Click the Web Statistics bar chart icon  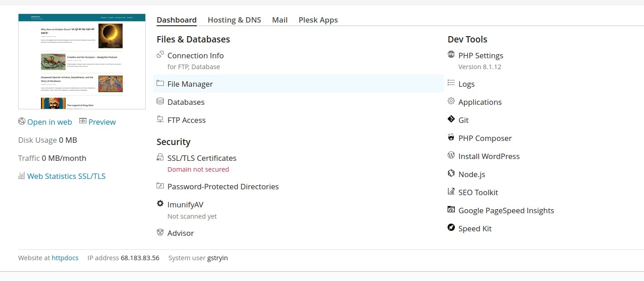coord(21,175)
